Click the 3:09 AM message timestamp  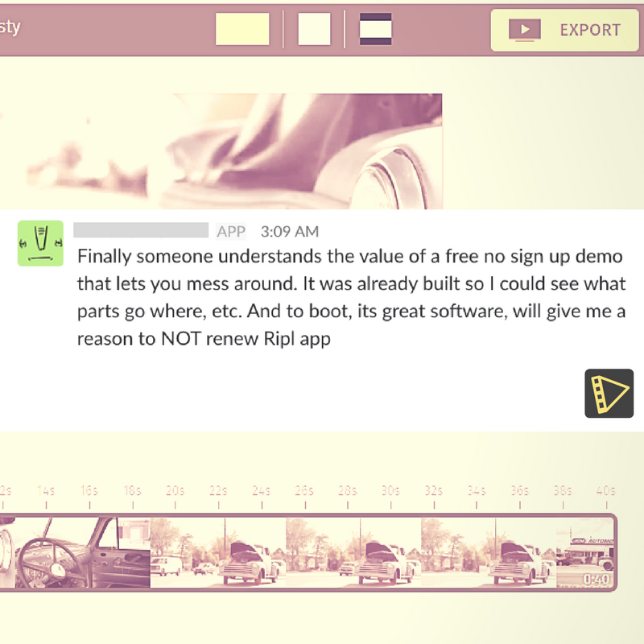click(x=290, y=231)
